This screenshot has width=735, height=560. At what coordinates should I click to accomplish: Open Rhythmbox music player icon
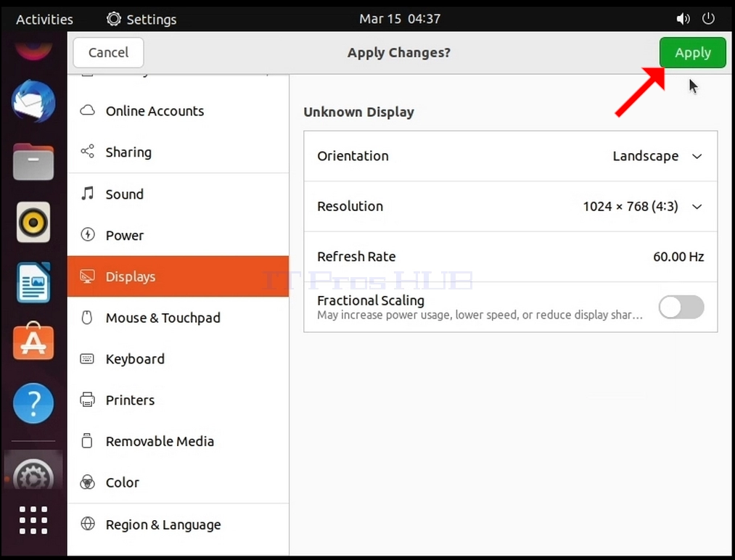[x=33, y=222]
